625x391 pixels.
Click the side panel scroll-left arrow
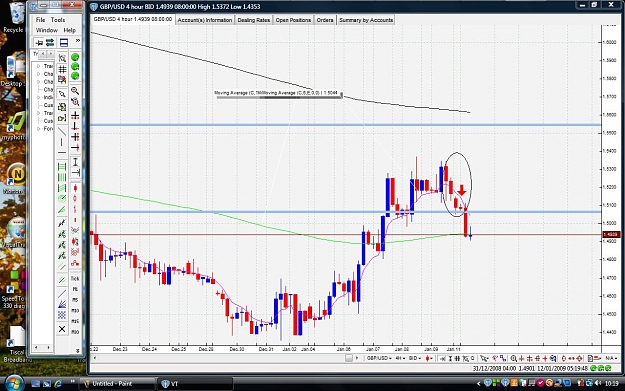click(36, 348)
